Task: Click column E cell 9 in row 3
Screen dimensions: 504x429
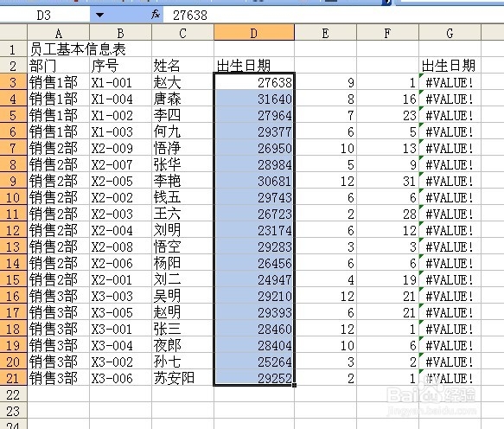Action: (325, 82)
